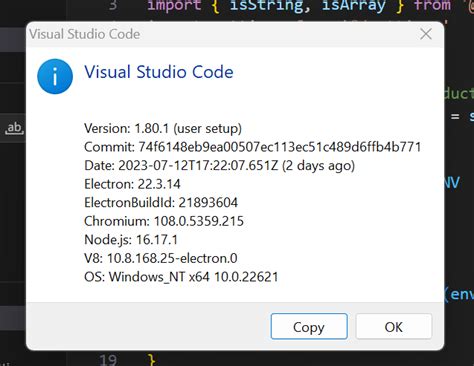Click the V8 10.8.168.25-electron.0 line
Viewport: 474px width, 366px height.
tap(161, 258)
